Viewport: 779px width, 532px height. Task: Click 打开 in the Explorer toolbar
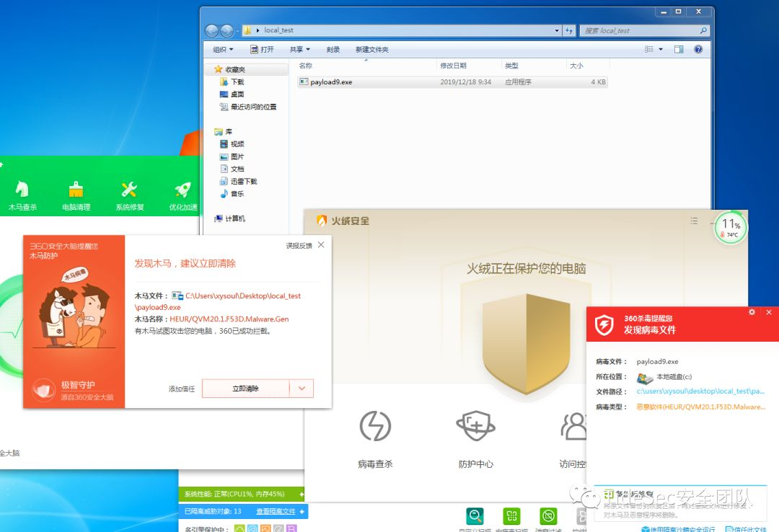tap(262, 49)
